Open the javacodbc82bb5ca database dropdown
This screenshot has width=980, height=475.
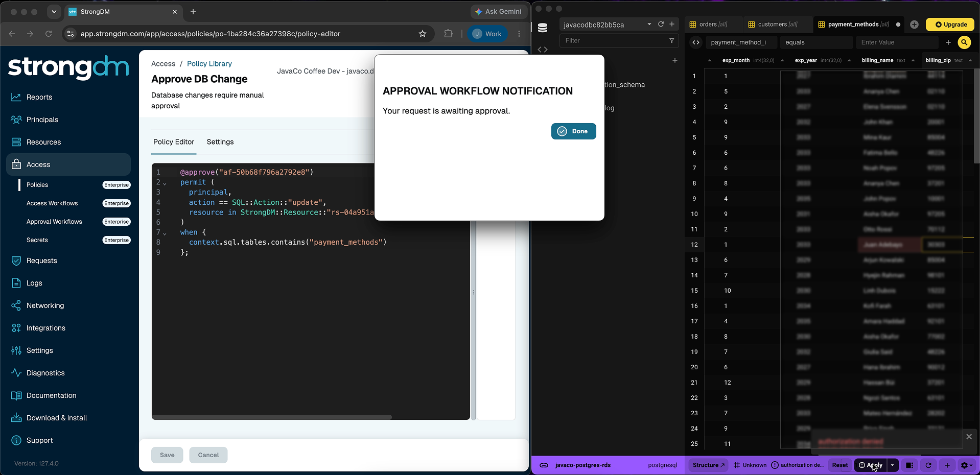(606, 25)
